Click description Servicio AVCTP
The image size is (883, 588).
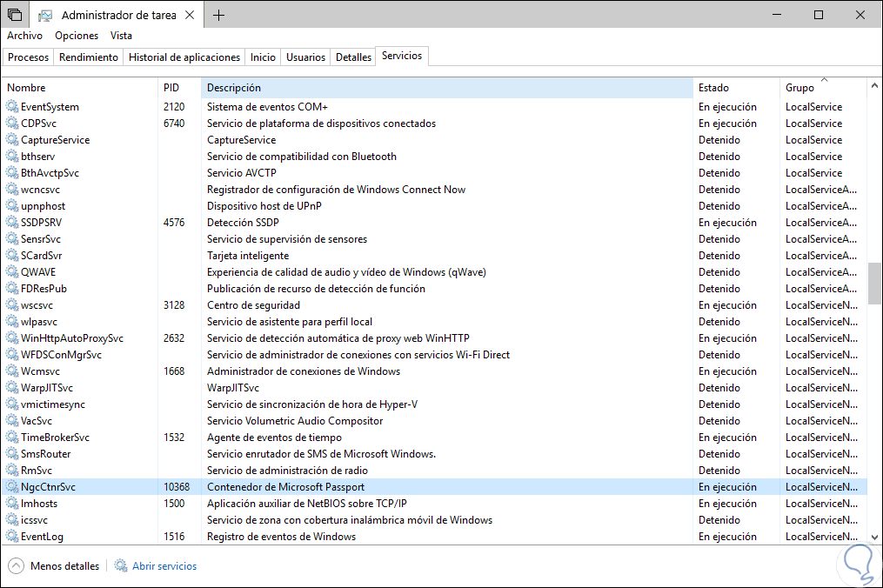pos(242,173)
